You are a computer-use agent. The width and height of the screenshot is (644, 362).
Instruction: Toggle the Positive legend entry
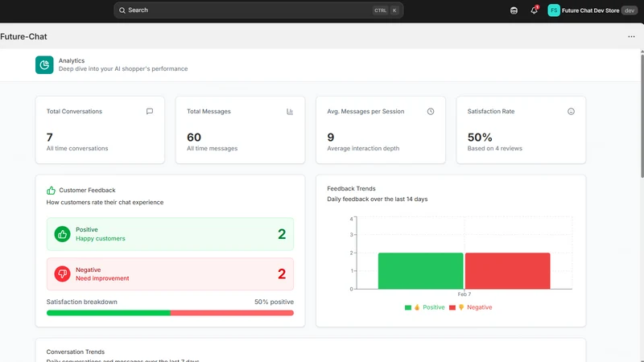(425, 307)
